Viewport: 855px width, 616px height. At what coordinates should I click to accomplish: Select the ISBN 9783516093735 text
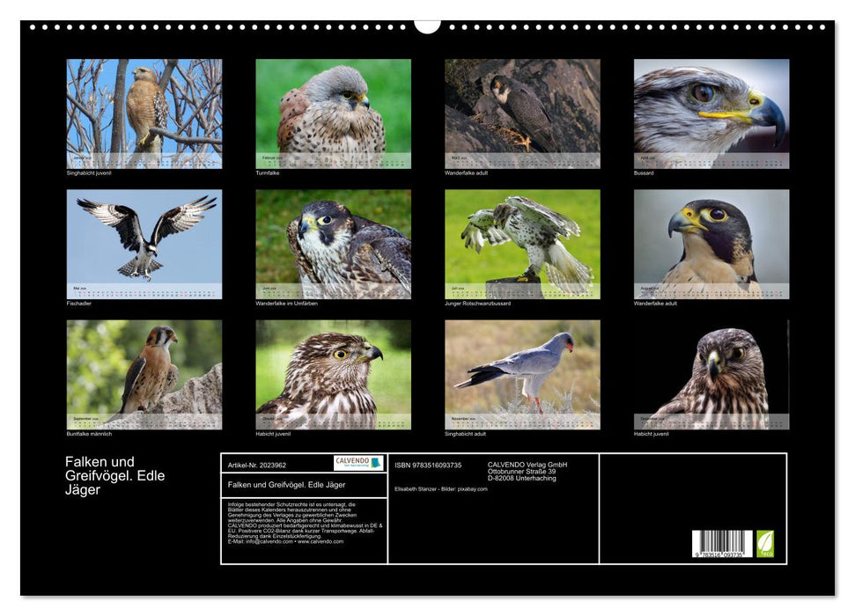(428, 465)
